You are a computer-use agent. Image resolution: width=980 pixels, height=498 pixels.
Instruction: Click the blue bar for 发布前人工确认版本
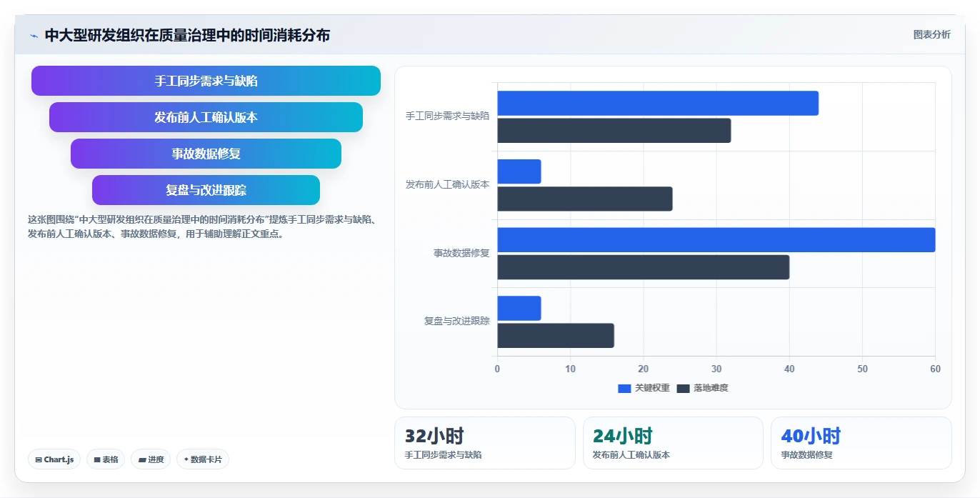(x=519, y=171)
